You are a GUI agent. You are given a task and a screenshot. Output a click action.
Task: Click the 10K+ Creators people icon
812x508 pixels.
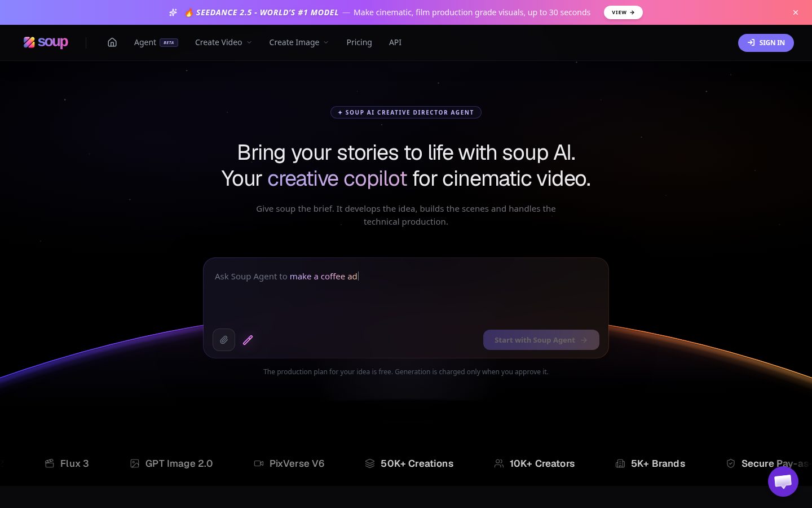[499, 463]
